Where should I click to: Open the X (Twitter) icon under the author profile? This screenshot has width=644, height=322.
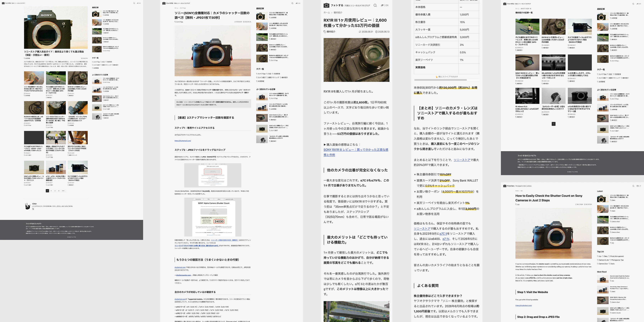click(33, 209)
